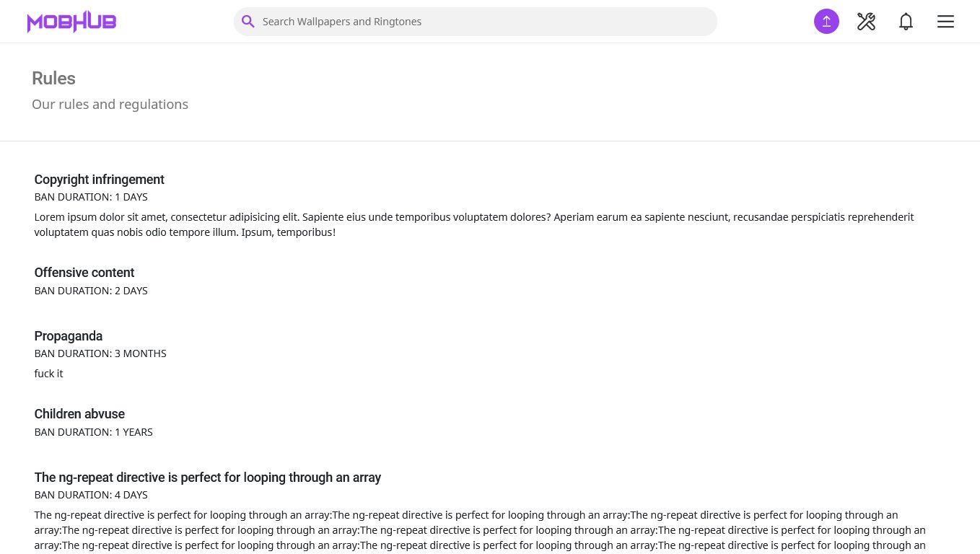The width and height of the screenshot is (980, 554).
Task: Click the MobHub logo
Action: tap(71, 22)
